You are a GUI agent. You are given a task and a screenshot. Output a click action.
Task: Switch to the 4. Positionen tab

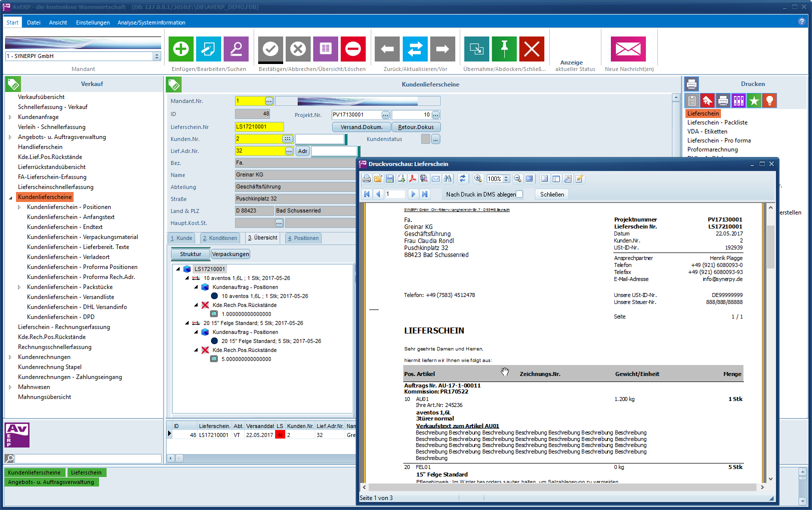(x=303, y=238)
